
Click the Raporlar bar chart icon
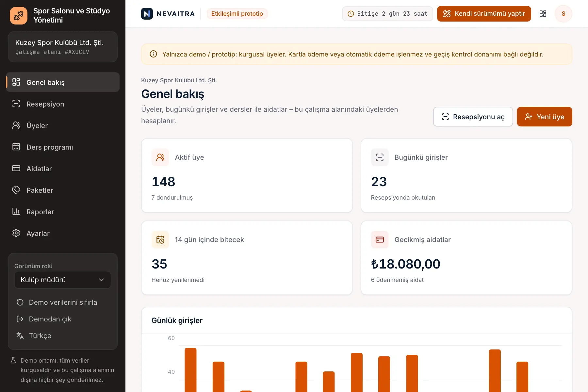tap(16, 212)
